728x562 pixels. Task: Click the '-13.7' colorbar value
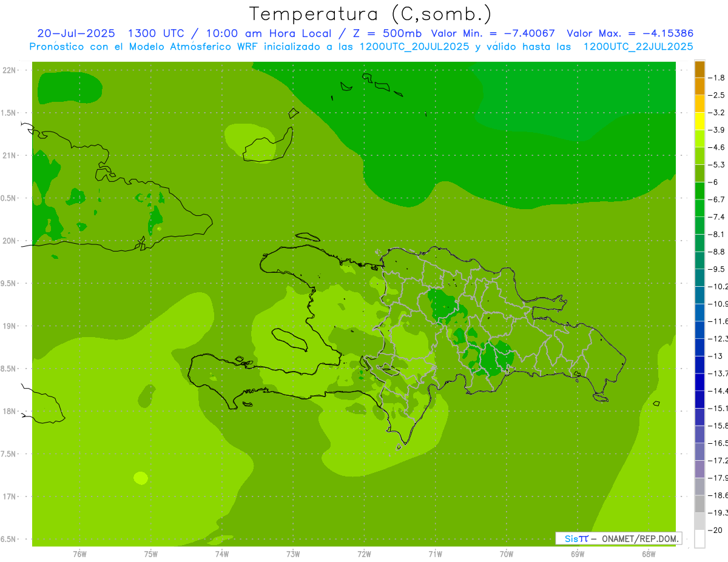(x=718, y=373)
